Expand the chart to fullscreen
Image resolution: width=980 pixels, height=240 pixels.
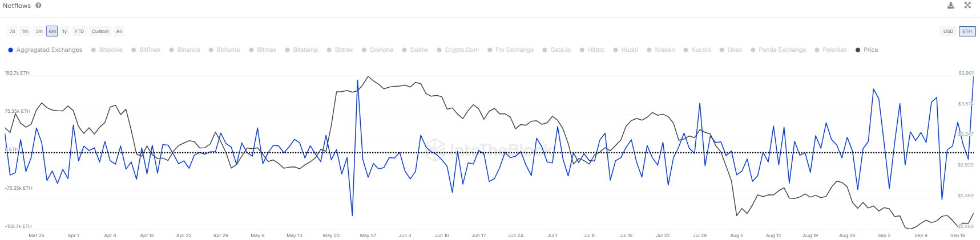(967, 6)
